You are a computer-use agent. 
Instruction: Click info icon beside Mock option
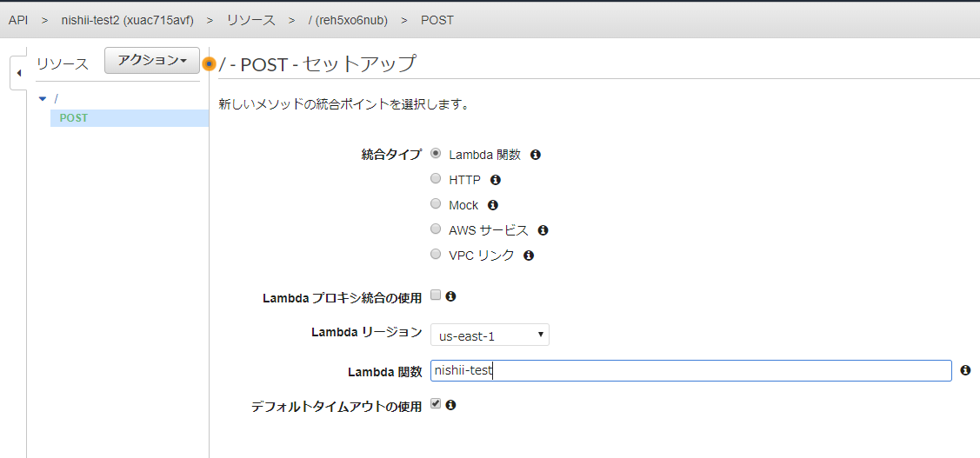pos(493,205)
